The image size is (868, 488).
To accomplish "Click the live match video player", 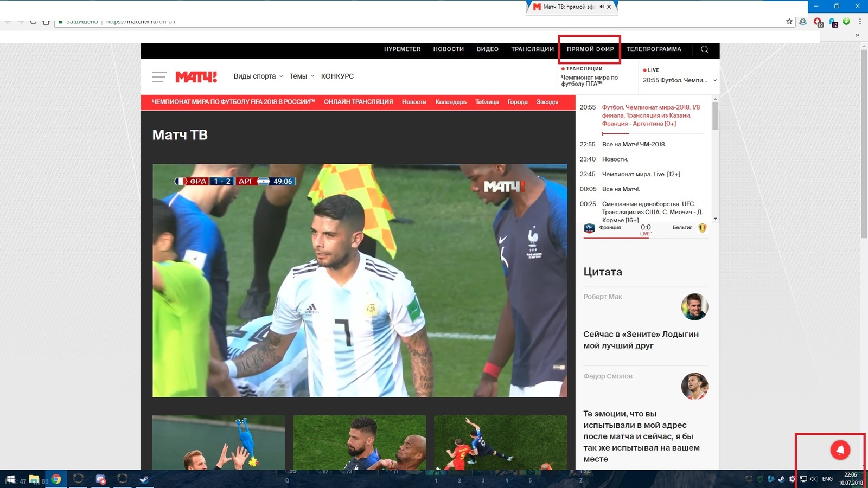I will [359, 280].
